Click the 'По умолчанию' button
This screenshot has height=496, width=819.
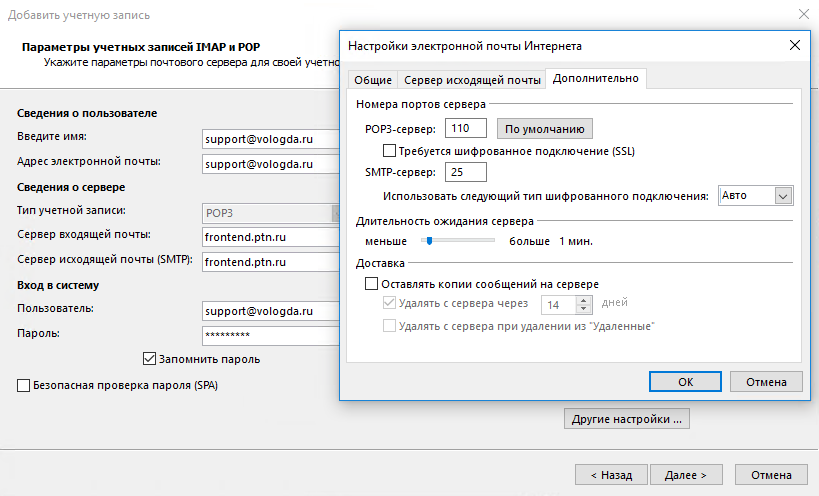point(545,128)
